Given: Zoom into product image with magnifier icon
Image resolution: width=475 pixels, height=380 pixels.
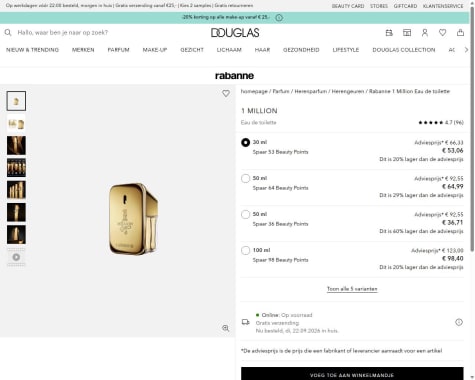Looking at the screenshot, I should point(226,328).
